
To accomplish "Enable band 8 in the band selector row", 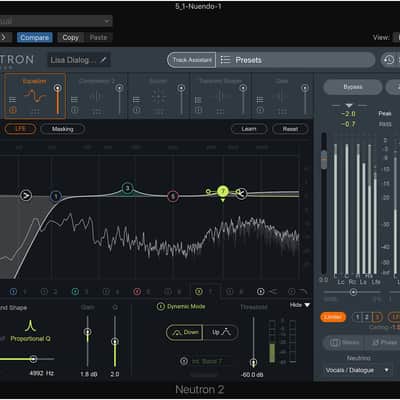I will point(230,292).
